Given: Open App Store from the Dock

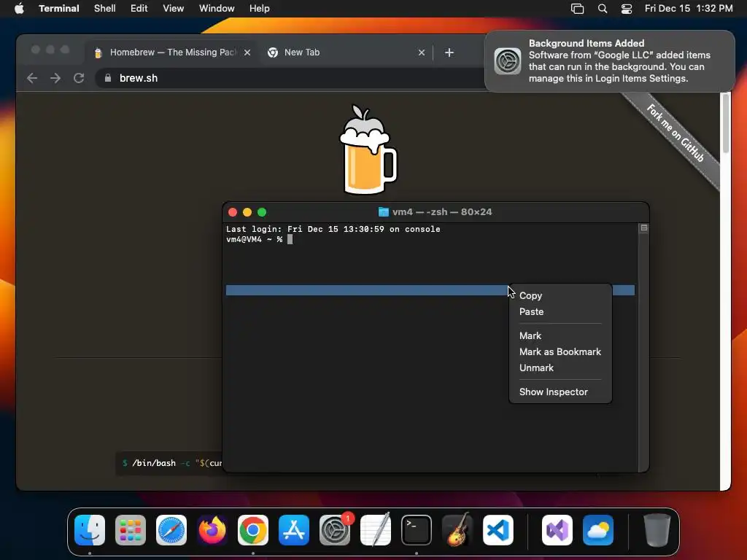Looking at the screenshot, I should click(x=294, y=529).
